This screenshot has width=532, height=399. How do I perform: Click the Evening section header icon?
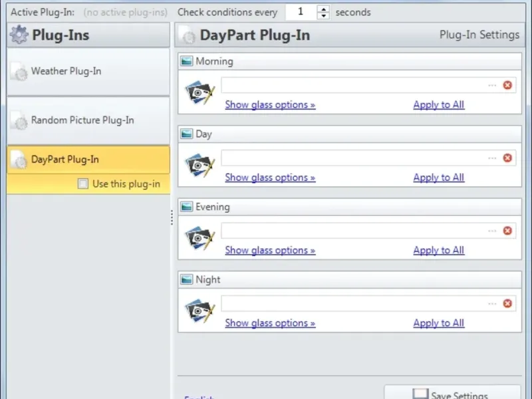coord(187,207)
